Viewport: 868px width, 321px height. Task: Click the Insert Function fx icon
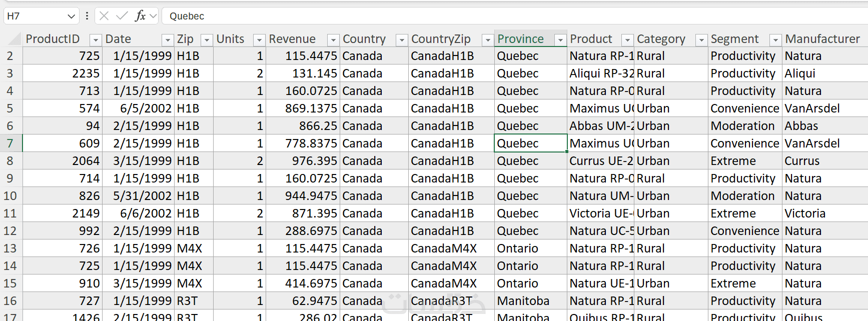click(141, 16)
